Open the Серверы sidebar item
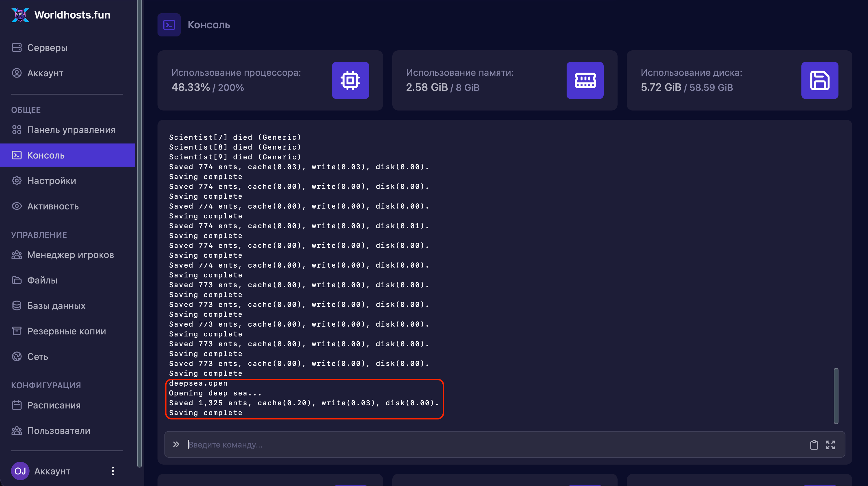 tap(67, 48)
